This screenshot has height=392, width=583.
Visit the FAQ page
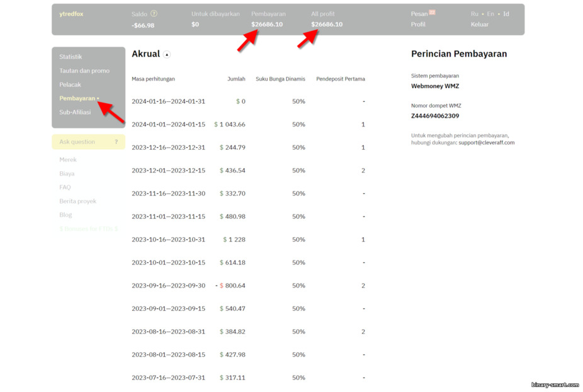[65, 188]
